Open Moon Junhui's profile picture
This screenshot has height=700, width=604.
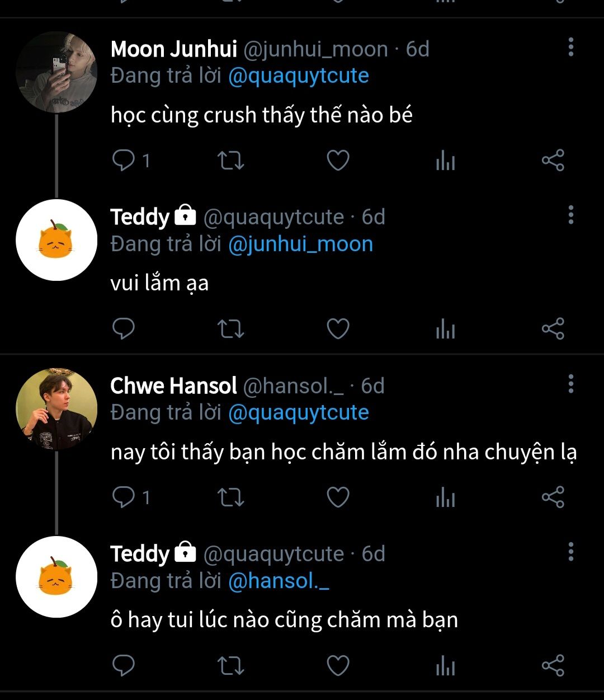(56, 72)
